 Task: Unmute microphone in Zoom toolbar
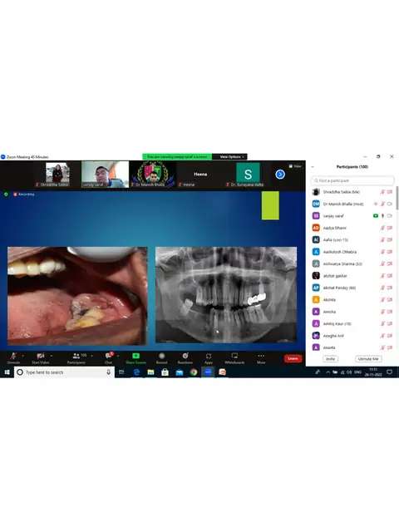(x=13, y=358)
